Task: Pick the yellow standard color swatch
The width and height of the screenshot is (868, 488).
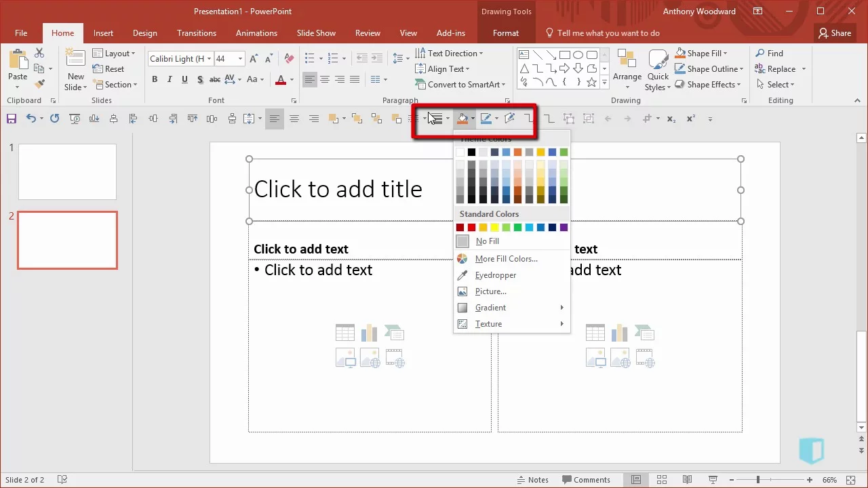Action: pos(494,228)
